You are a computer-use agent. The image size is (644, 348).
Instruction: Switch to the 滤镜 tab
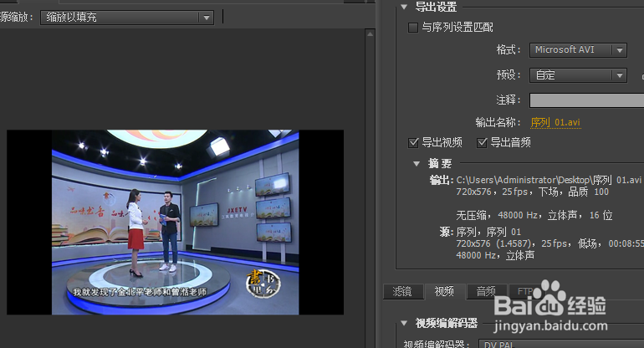click(402, 292)
